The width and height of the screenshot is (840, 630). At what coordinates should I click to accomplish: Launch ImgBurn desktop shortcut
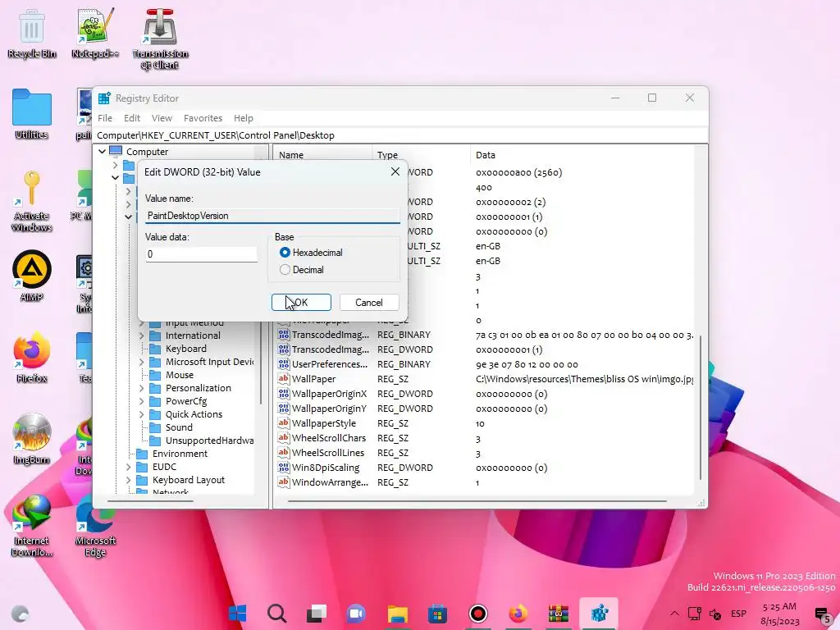point(32,438)
